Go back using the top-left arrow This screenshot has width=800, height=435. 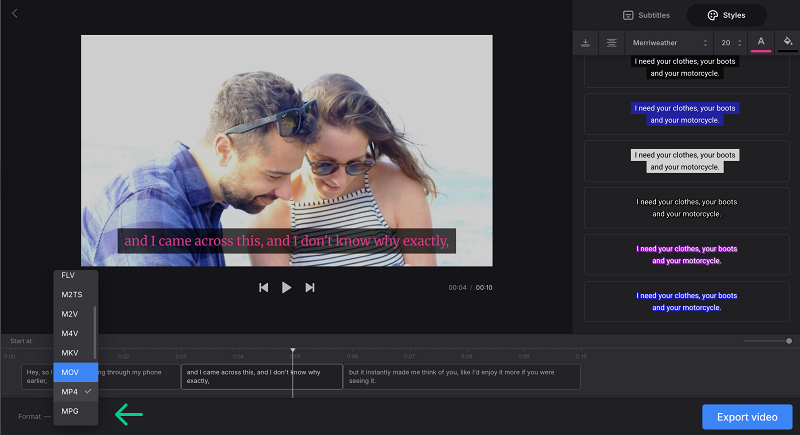(15, 13)
